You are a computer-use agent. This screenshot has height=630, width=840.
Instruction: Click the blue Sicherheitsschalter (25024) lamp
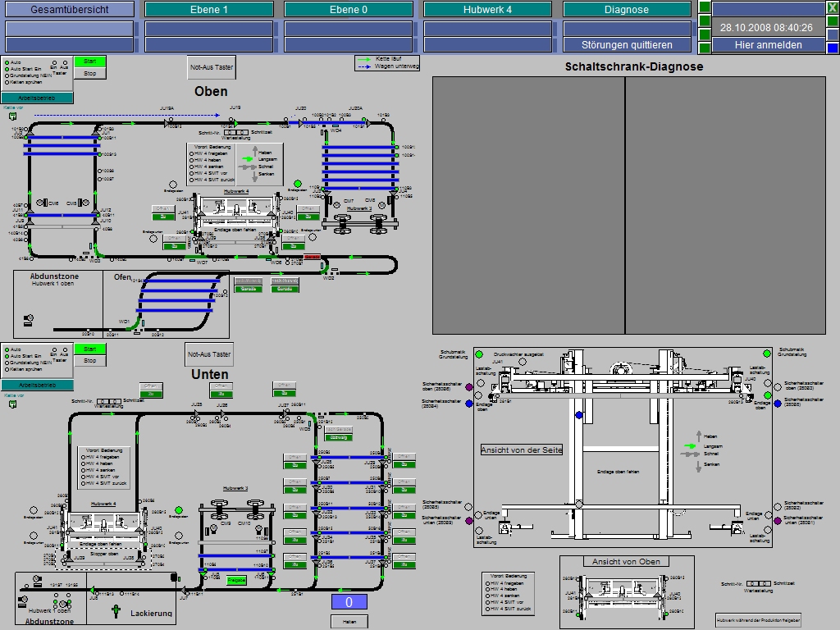(469, 404)
